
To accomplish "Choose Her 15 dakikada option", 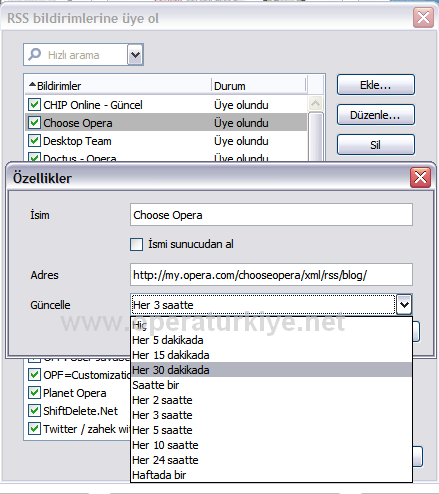I will tap(271, 355).
